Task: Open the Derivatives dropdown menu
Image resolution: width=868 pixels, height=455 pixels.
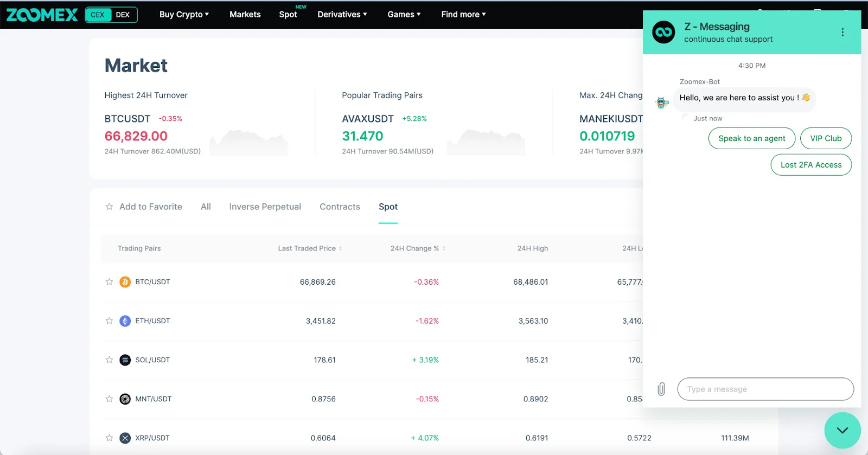Action: pyautogui.click(x=342, y=15)
